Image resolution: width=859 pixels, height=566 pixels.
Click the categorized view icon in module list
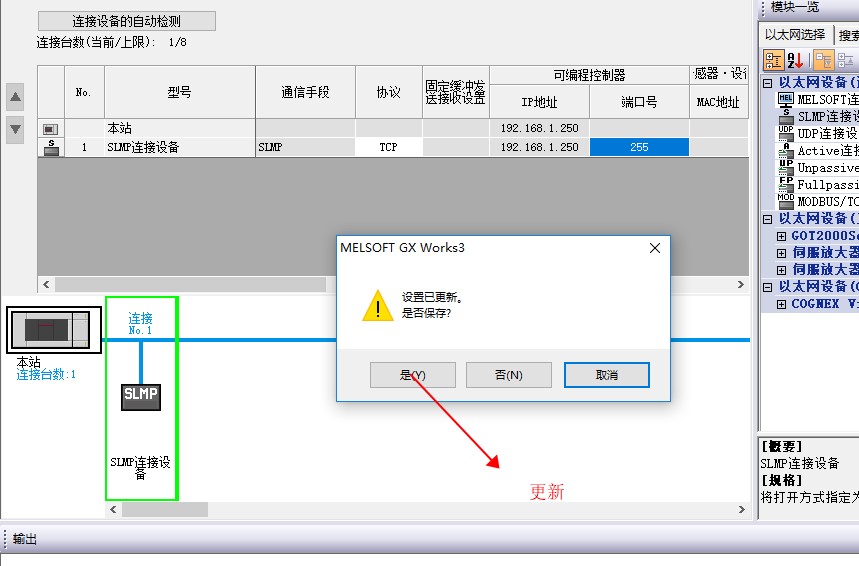coord(774,60)
